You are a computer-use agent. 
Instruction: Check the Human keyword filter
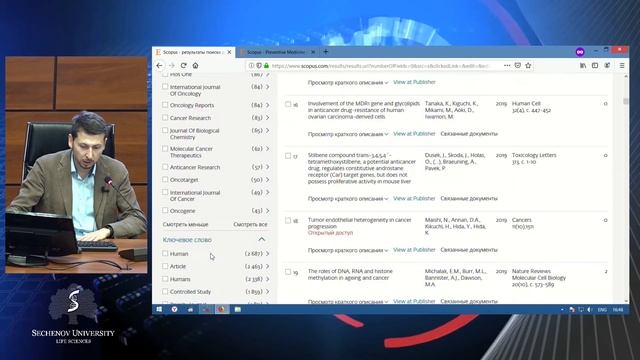point(165,253)
